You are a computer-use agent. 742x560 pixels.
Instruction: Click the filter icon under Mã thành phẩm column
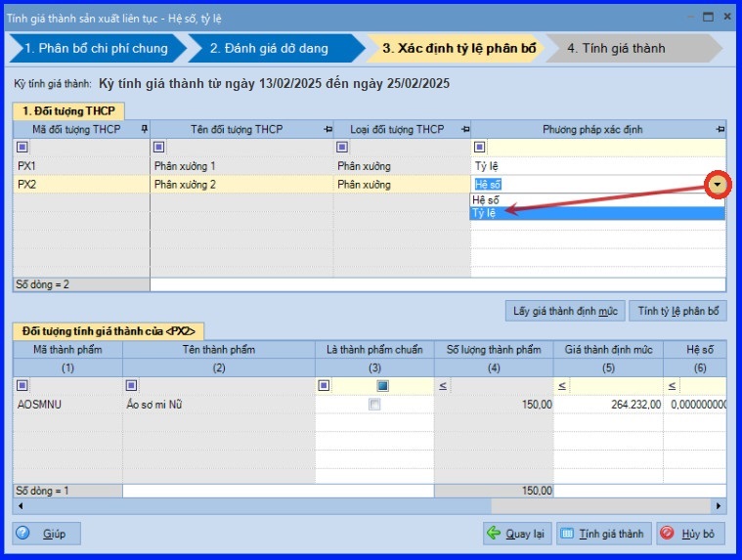tap(22, 386)
